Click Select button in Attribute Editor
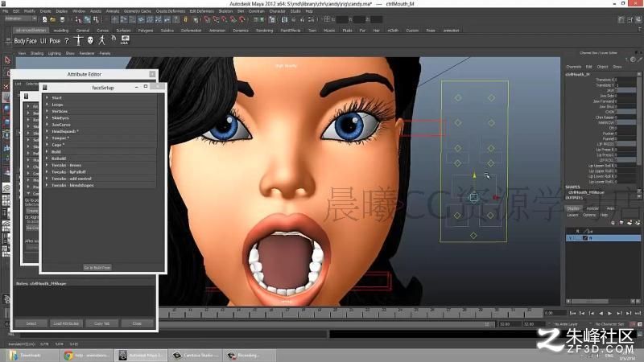 pos(31,323)
